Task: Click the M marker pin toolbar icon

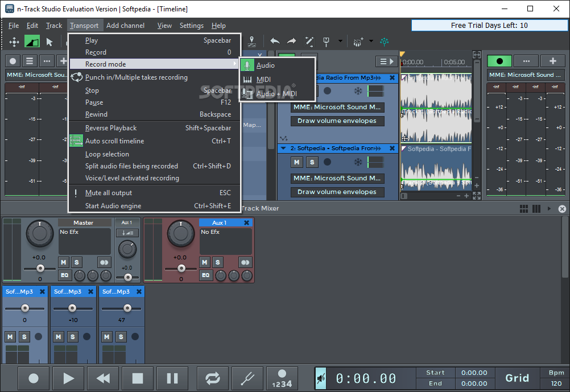Action: (x=326, y=42)
